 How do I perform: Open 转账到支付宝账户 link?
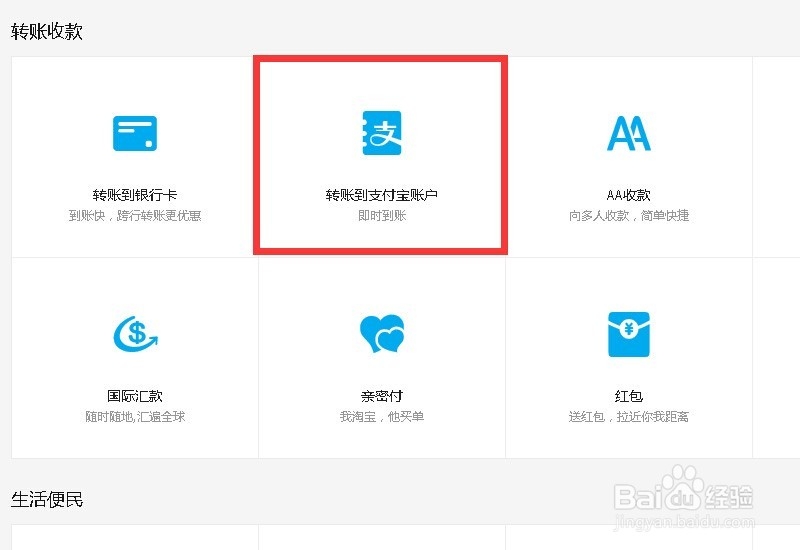tap(382, 195)
